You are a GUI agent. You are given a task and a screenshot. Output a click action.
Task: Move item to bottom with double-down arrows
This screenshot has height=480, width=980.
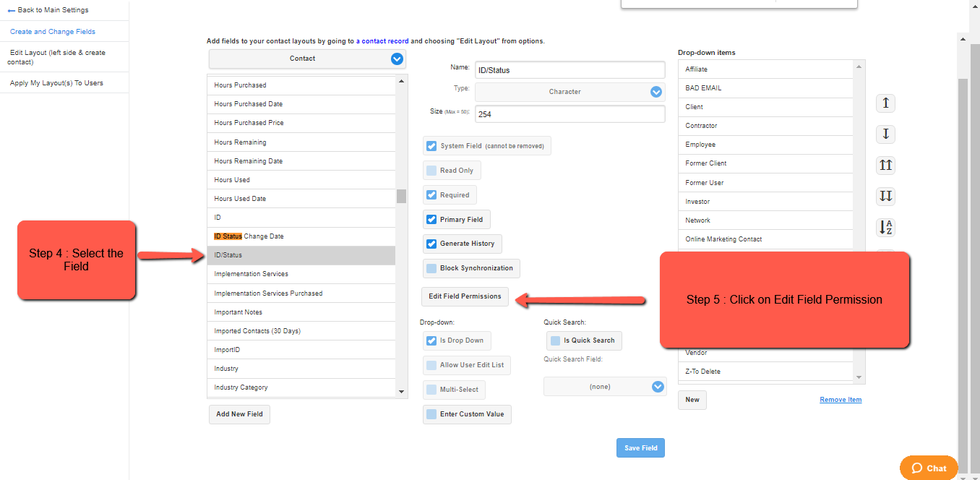[885, 197]
